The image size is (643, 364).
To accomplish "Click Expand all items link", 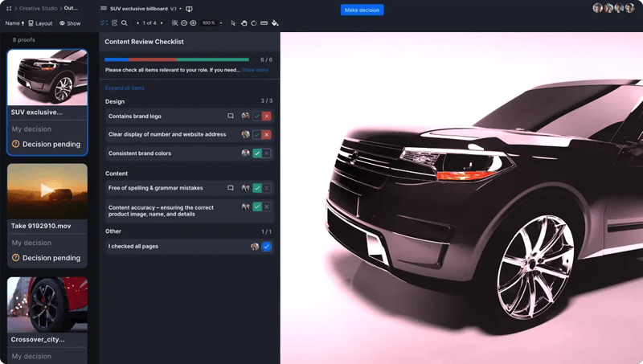I will pos(125,88).
